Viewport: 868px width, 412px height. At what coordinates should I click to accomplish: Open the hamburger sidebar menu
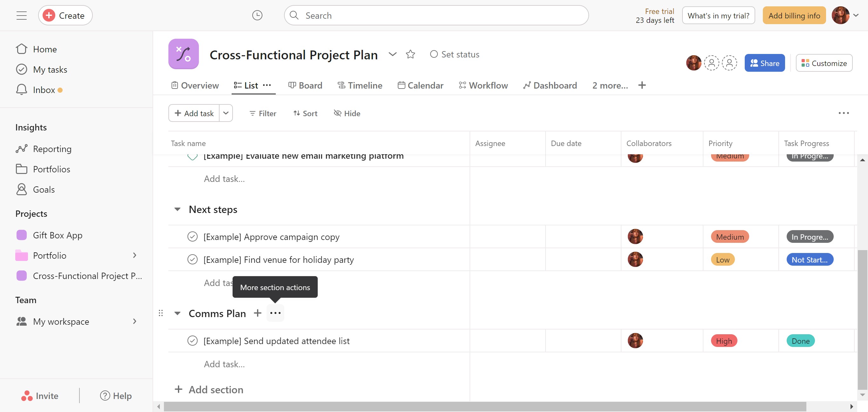click(x=22, y=16)
